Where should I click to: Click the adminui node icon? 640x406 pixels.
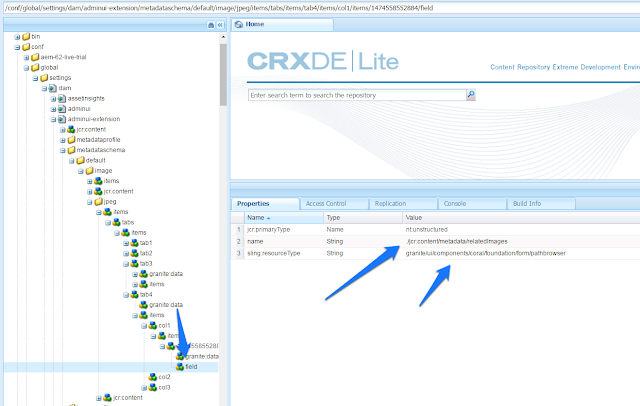point(62,109)
